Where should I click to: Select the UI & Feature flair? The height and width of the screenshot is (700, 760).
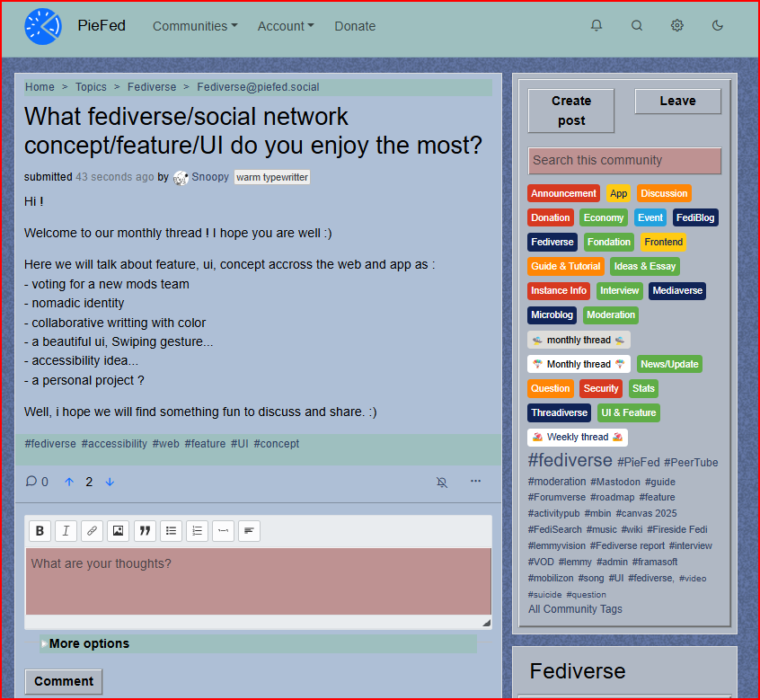[x=628, y=412]
